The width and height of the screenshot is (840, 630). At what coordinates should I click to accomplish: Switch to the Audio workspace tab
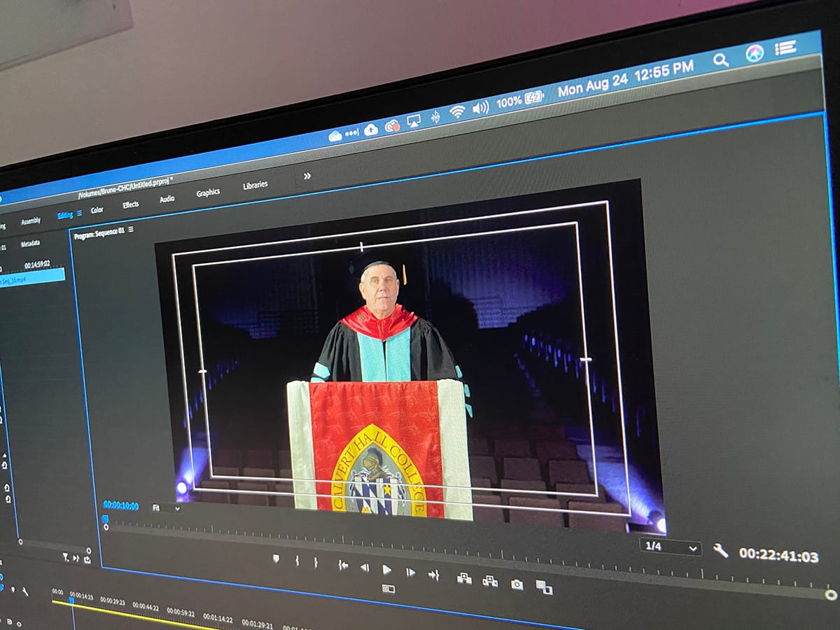click(167, 199)
